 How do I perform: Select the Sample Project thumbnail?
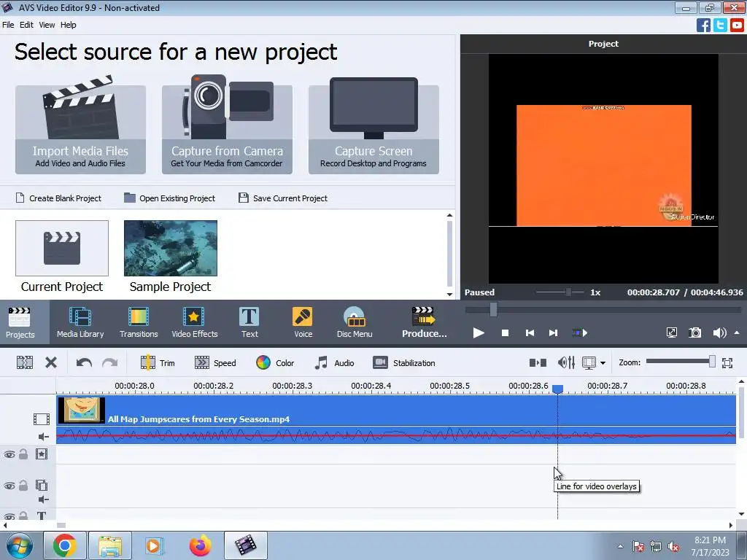click(x=171, y=248)
